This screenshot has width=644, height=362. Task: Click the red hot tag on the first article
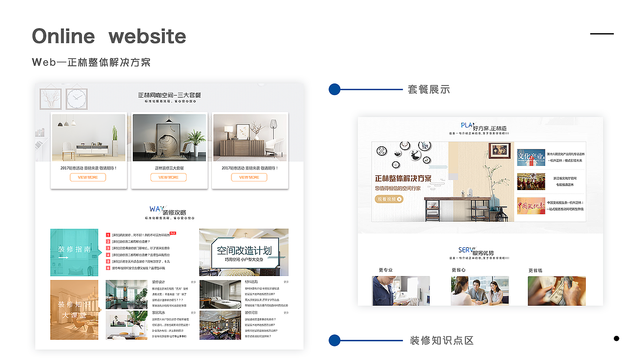point(173,233)
